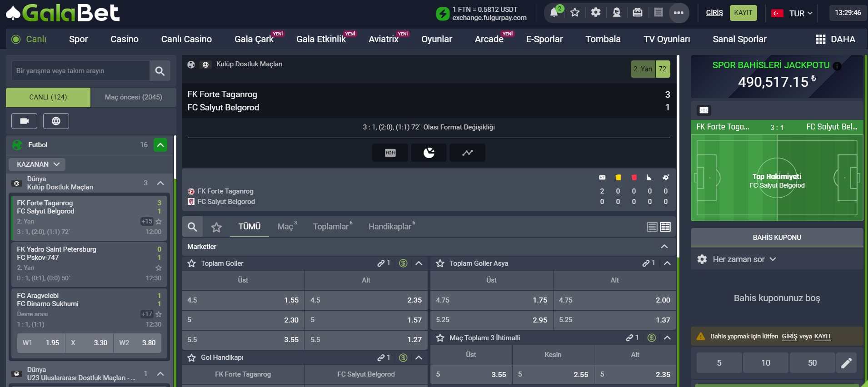Click the GalaBet logo
Viewport: 868px width, 387px height.
pos(63,13)
